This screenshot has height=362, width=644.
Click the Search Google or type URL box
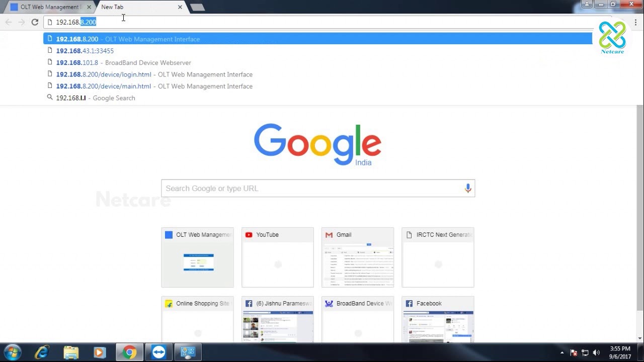[312, 189]
